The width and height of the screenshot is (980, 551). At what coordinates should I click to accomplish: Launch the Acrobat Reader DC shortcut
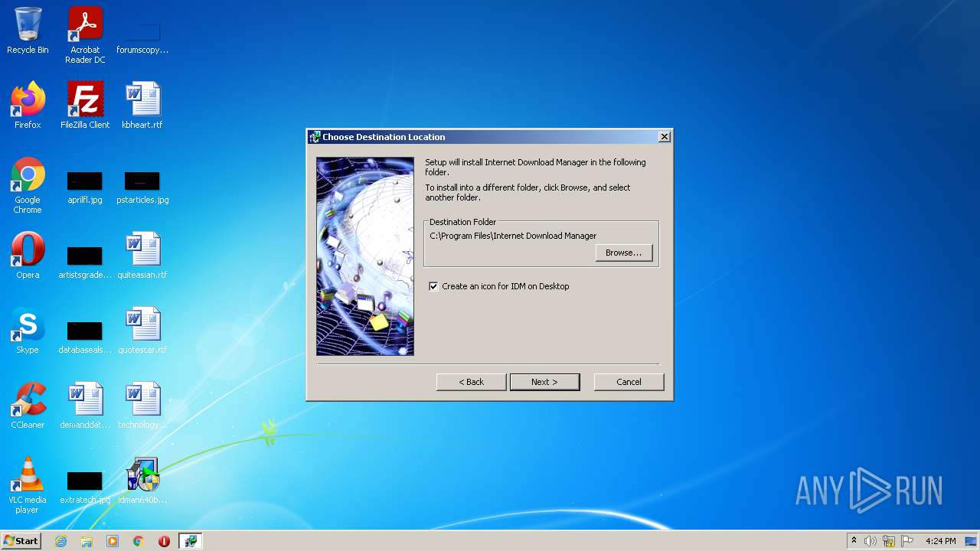pyautogui.click(x=85, y=35)
